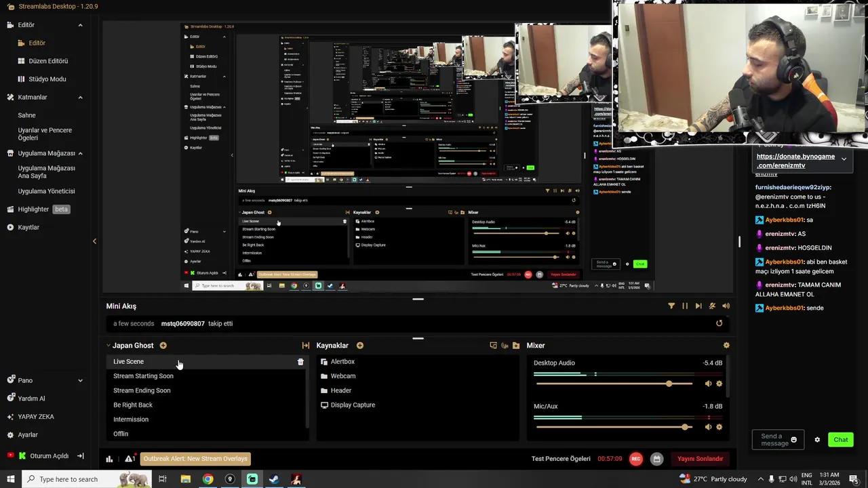Open Mic/Aux source settings gear
Viewport: 868px width, 488px height.
tap(719, 427)
